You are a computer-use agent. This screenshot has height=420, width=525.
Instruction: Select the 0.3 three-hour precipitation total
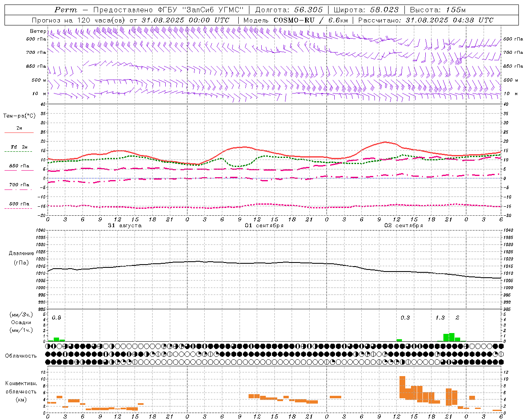[x=405, y=318]
